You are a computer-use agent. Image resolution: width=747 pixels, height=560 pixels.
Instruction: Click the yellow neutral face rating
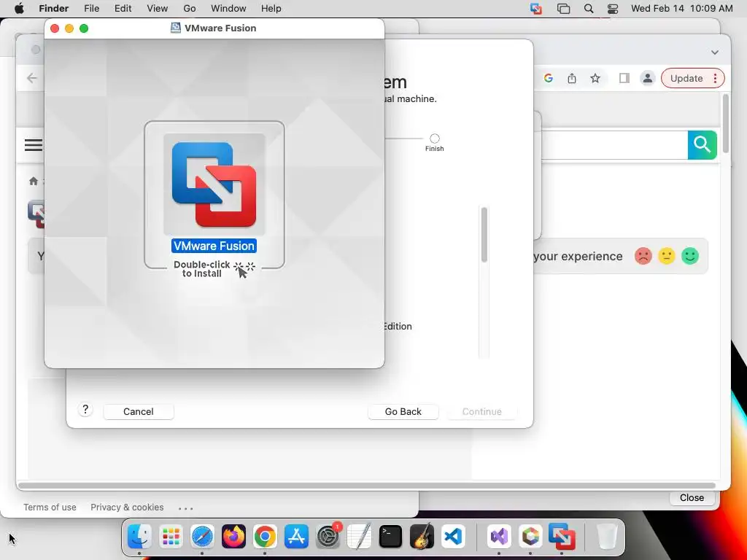tap(667, 256)
